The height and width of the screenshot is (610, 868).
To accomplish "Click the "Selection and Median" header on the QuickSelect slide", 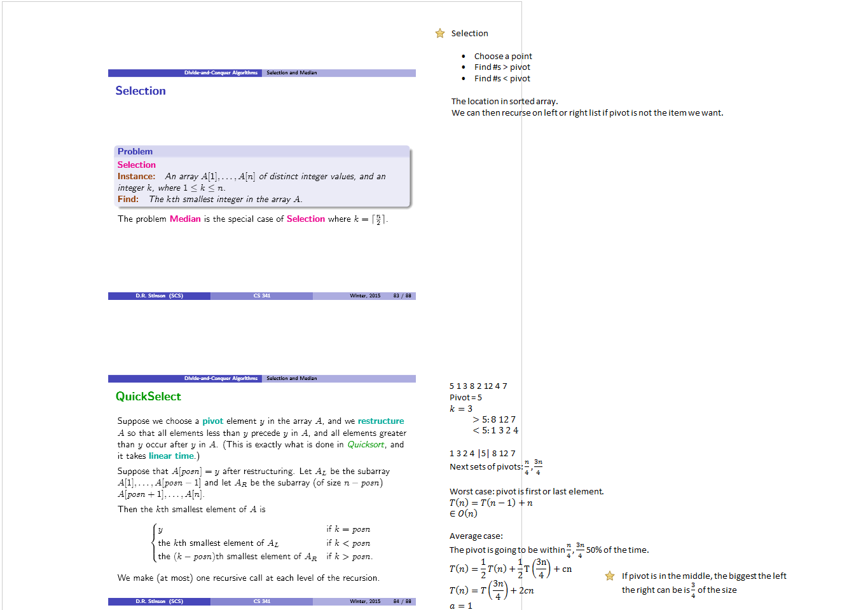I will (291, 379).
